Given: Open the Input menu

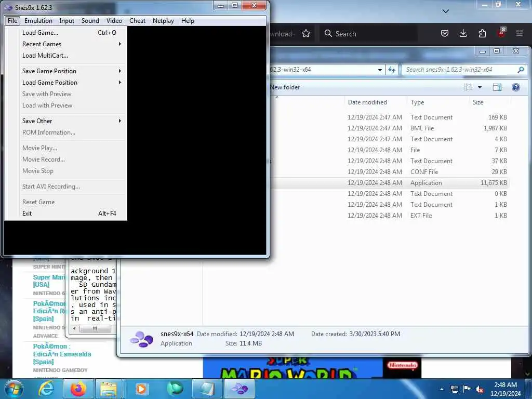Looking at the screenshot, I should click(66, 21).
